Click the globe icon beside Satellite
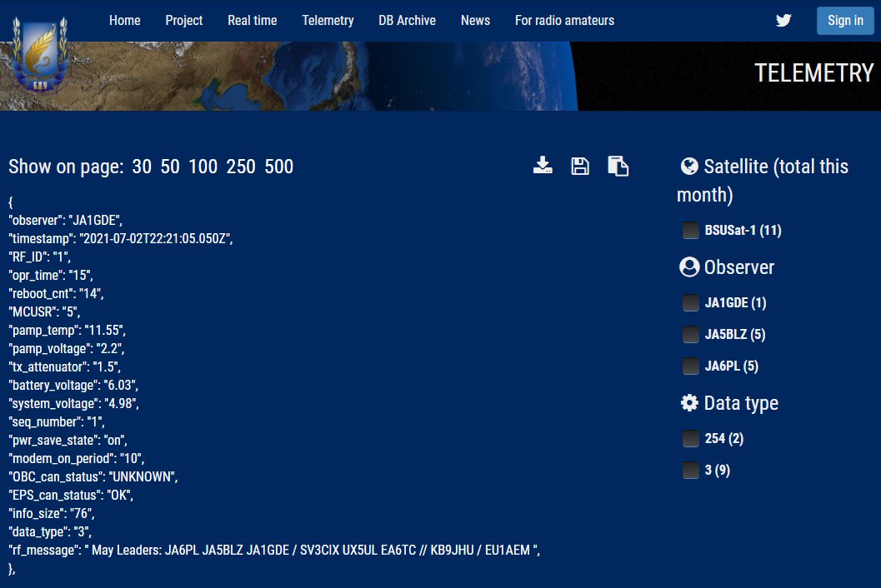881x588 pixels. tap(689, 167)
